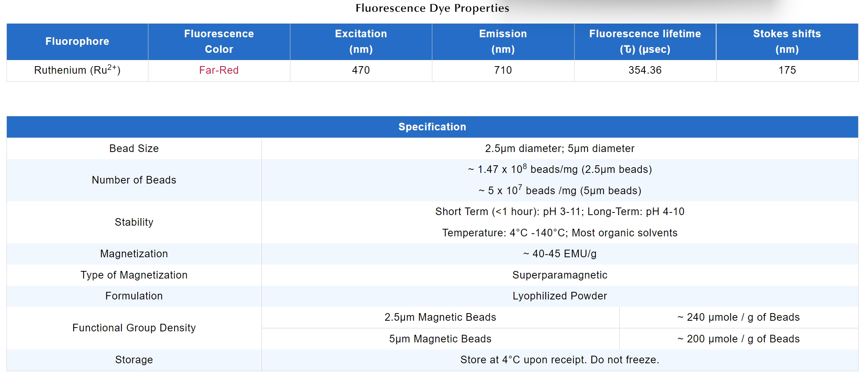Click the 5µm Magnetic Beads cell
This screenshot has width=868, height=380.
440,339
